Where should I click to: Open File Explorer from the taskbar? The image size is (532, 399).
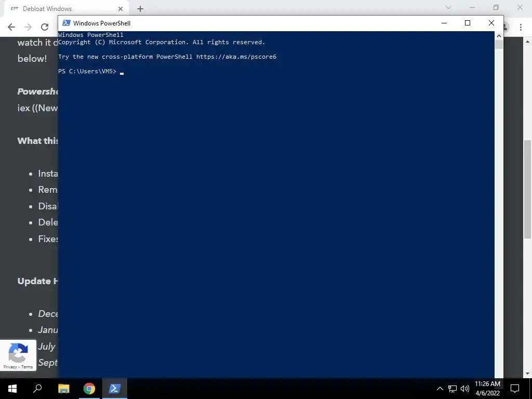[63, 389]
